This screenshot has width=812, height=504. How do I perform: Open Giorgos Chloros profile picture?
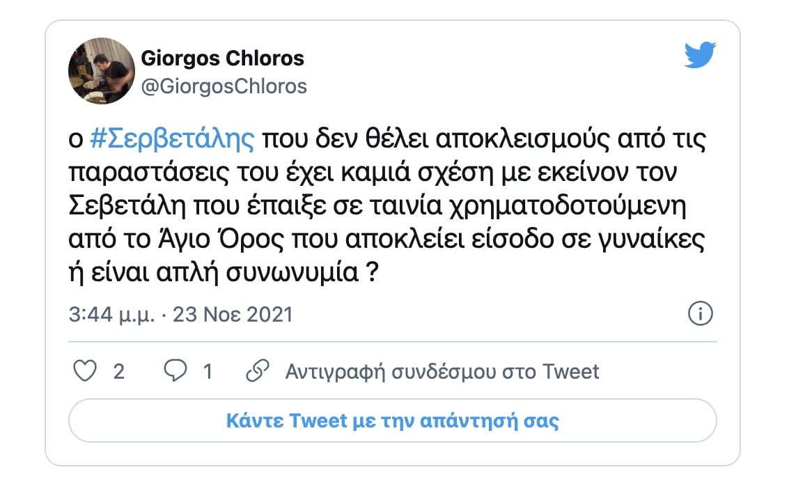point(101,70)
